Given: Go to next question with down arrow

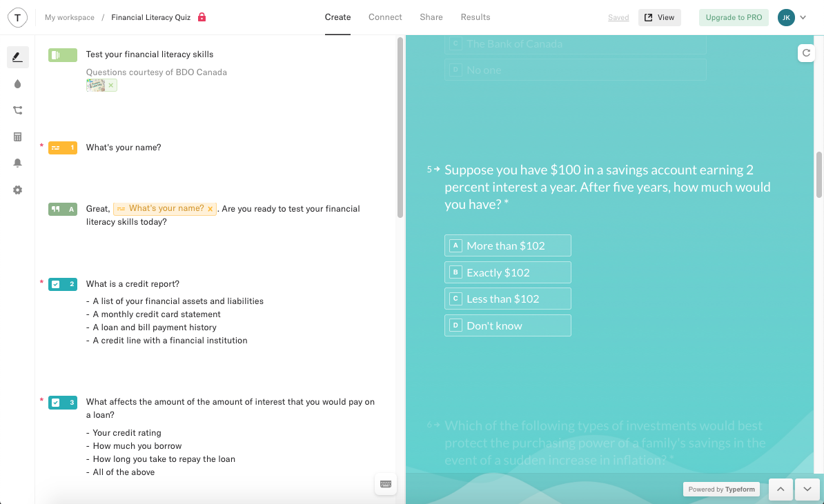Looking at the screenshot, I should click(807, 490).
